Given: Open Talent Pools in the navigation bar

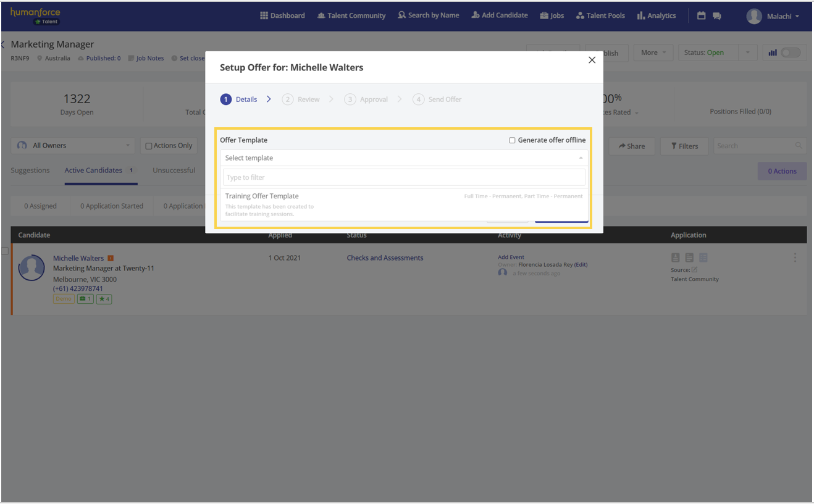Looking at the screenshot, I should (x=600, y=16).
